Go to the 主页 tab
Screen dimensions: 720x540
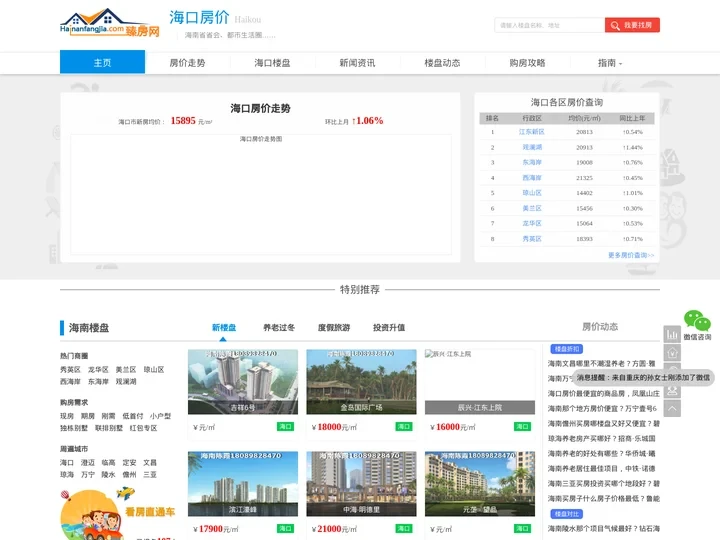(x=102, y=62)
